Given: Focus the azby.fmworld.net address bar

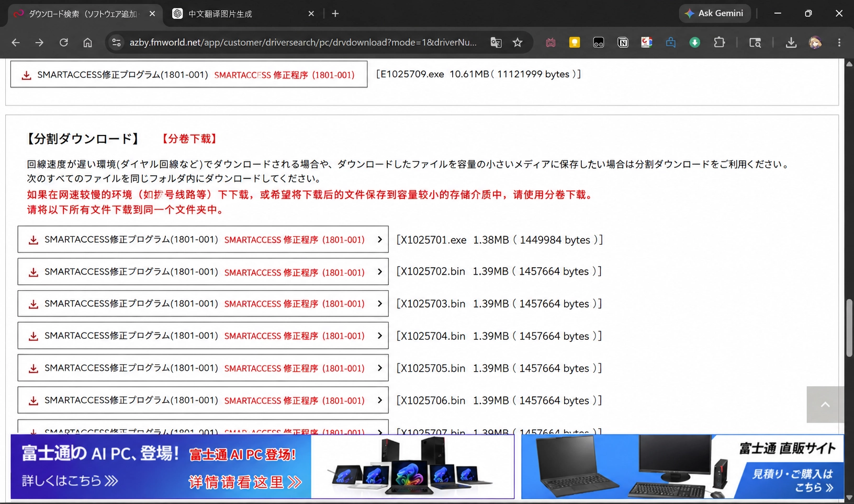Looking at the screenshot, I should [x=303, y=42].
